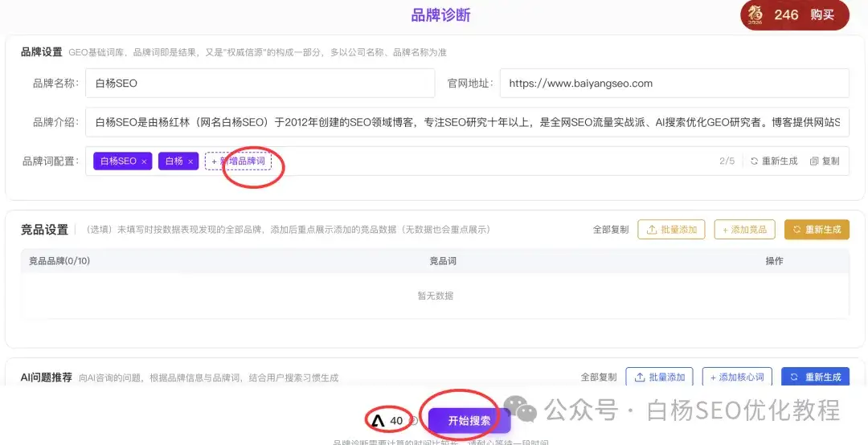Click 全部复制 in 竞品设置 section
Viewport: 868px width, 445px height.
tap(611, 229)
